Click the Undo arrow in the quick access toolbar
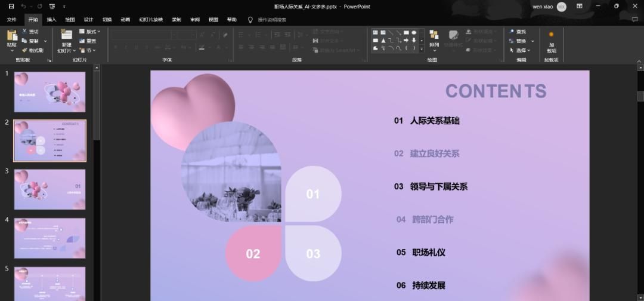This screenshot has width=644, height=301. point(23,7)
